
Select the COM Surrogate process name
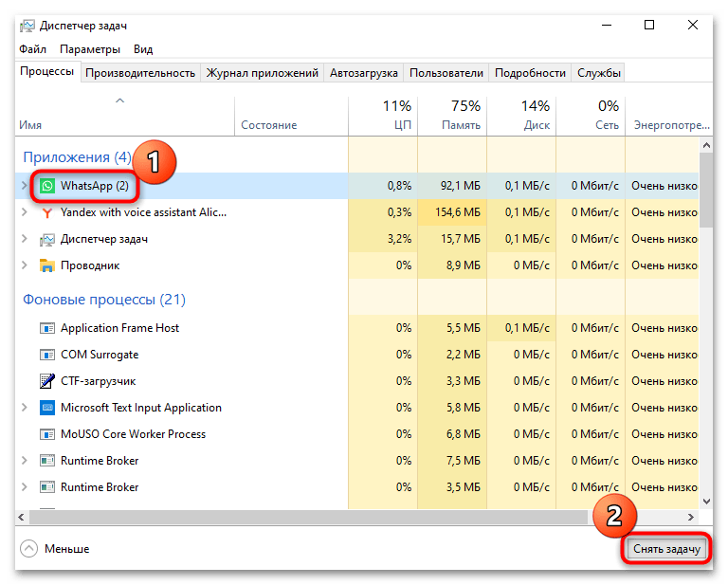tap(100, 355)
